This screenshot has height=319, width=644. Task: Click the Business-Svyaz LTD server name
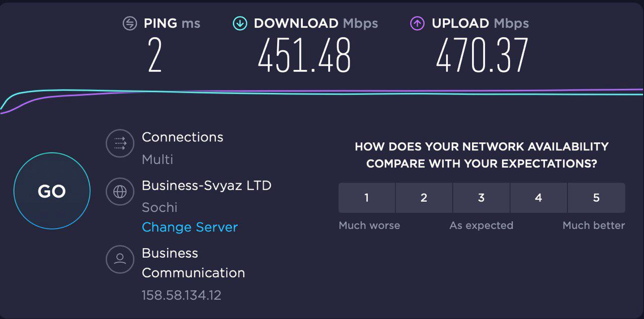point(206,186)
